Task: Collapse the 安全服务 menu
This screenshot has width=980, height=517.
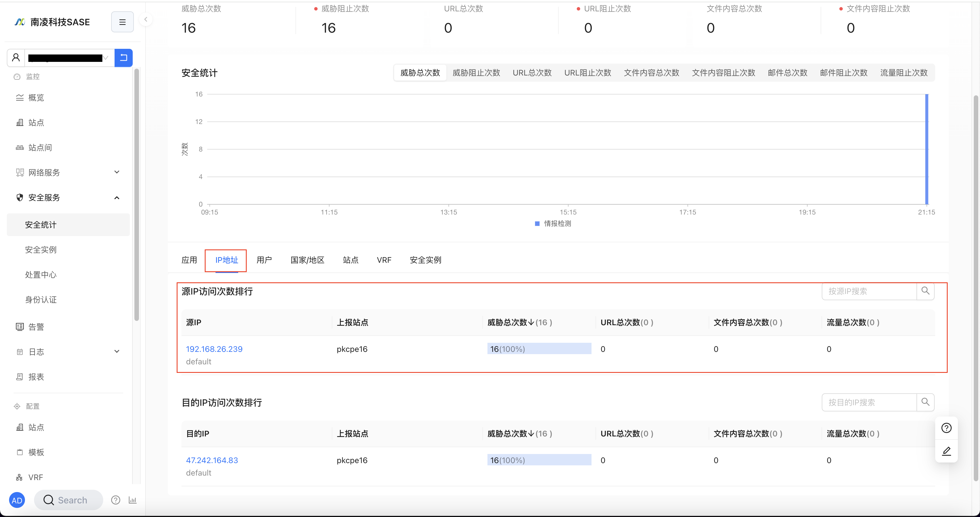Action: click(68, 197)
